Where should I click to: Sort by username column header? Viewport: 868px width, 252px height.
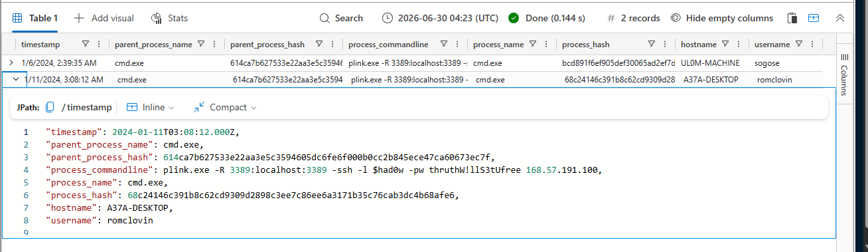[x=772, y=45]
